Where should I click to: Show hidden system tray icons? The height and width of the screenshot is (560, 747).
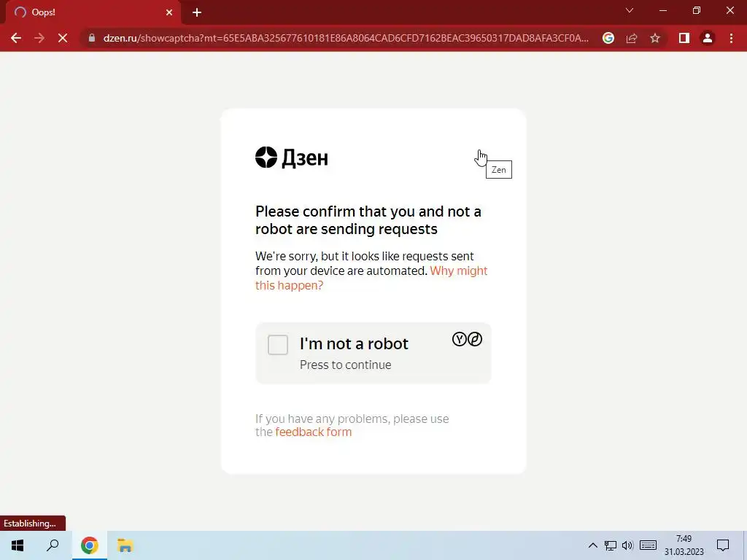(x=592, y=545)
